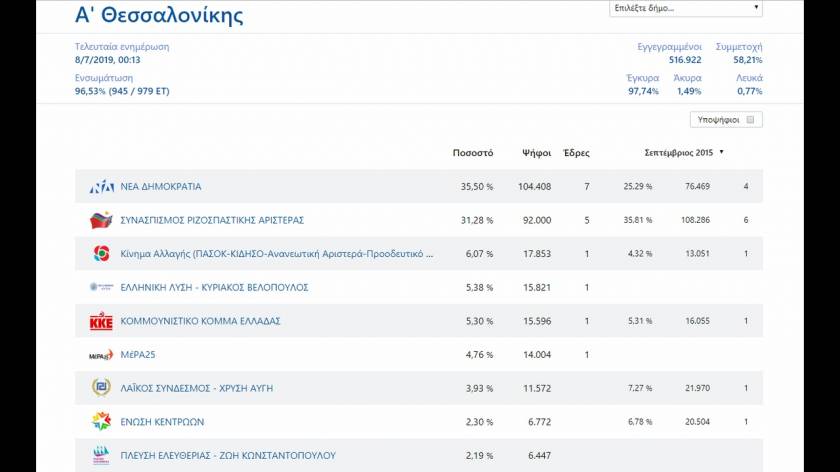Click the Ένωση Κεντρώων party logo
The height and width of the screenshot is (472, 840).
point(101,422)
